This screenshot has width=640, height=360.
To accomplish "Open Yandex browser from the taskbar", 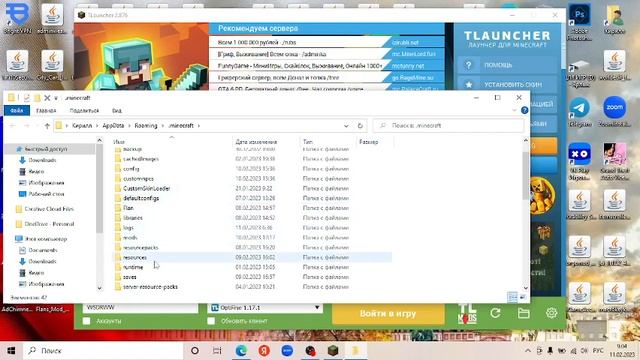I will pyautogui.click(x=264, y=351).
